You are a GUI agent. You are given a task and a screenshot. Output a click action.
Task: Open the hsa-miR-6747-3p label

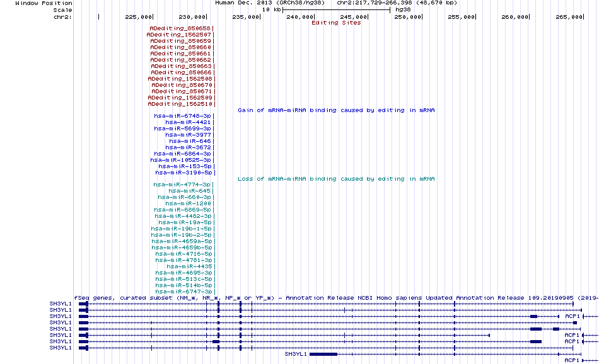click(183, 292)
